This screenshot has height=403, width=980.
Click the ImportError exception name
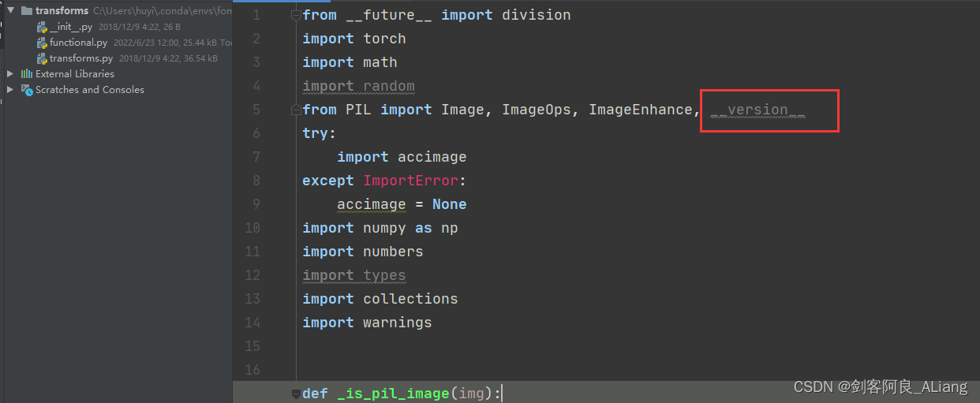coord(410,181)
